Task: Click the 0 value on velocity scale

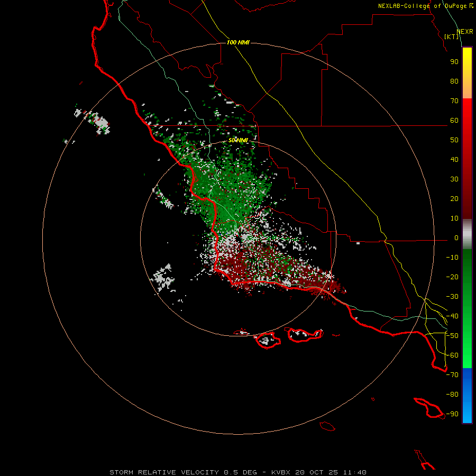Action: (456, 238)
